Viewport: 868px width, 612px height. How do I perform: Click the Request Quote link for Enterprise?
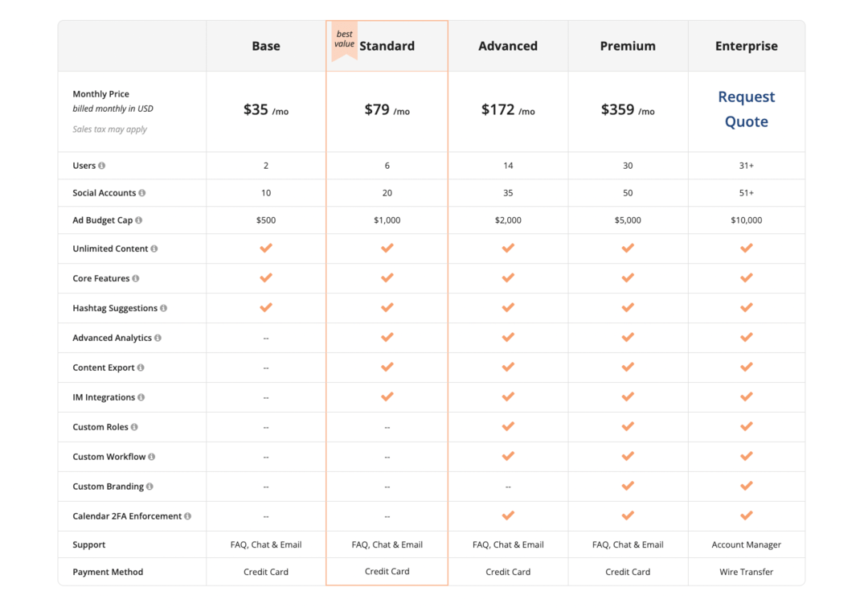(746, 109)
